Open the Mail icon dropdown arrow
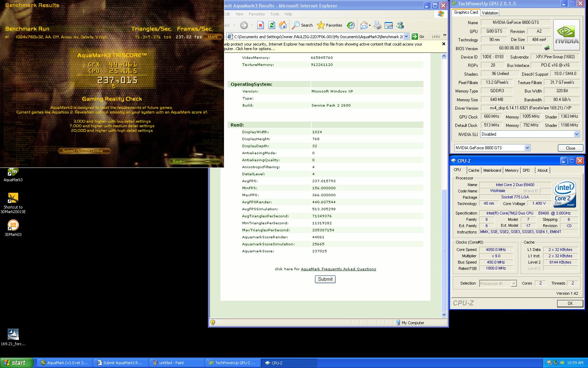Screen dimensions: 588x368 pyautogui.click(x=370, y=25)
